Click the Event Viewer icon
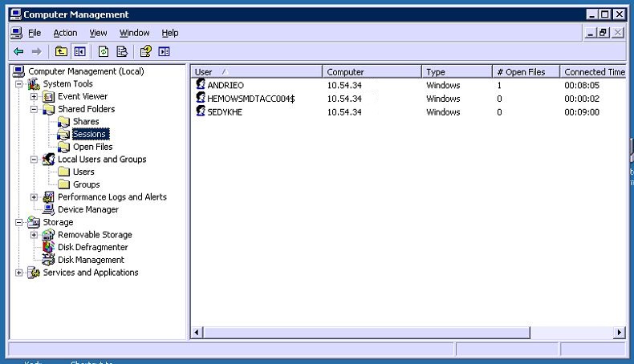The height and width of the screenshot is (364, 634). [x=48, y=96]
